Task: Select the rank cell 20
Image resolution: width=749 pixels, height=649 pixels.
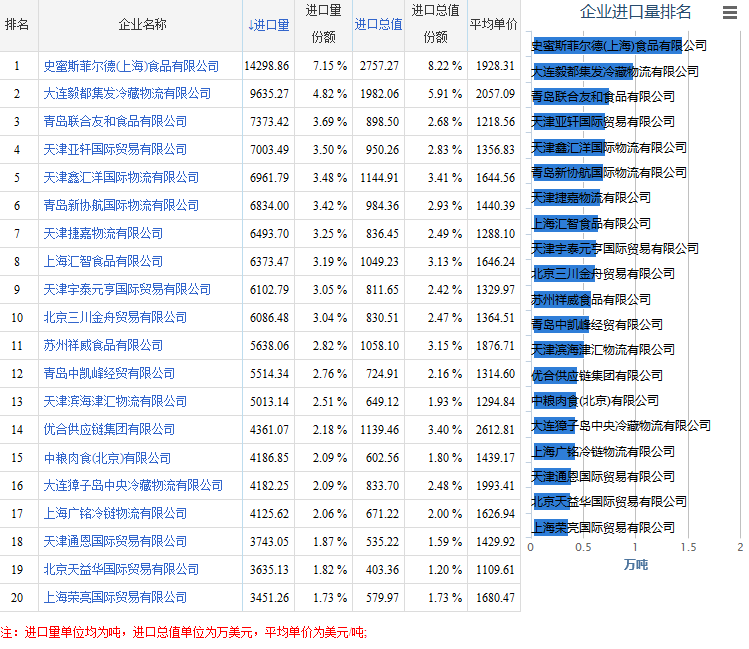Action: click(17, 597)
